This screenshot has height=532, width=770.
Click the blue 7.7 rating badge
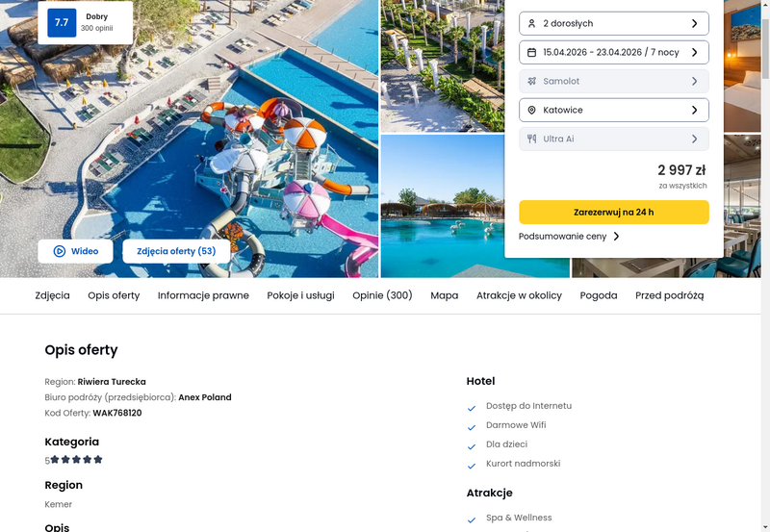coord(62,22)
